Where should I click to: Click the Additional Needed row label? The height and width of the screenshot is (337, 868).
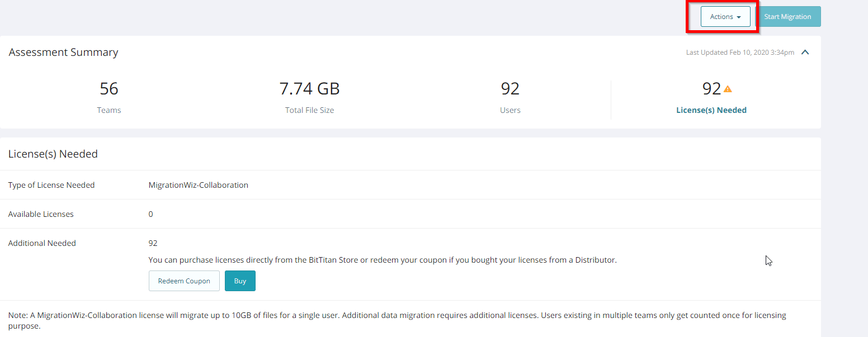pyautogui.click(x=42, y=243)
